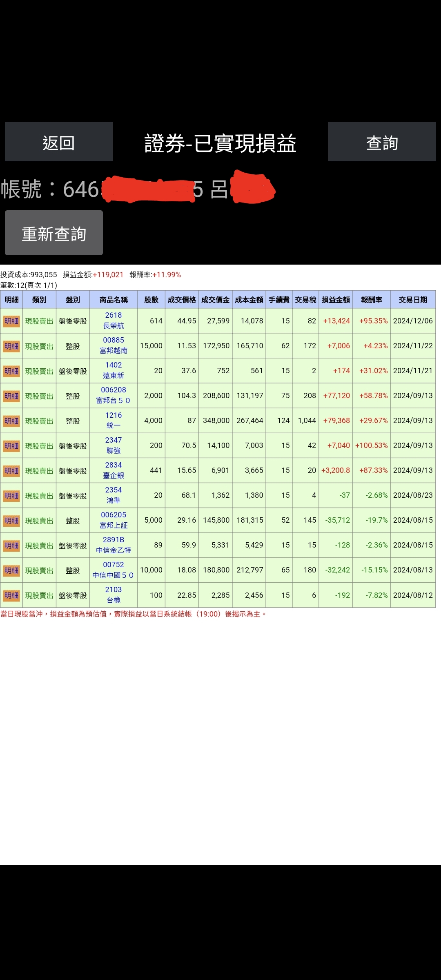Screen dimensions: 441x980
Task: Click the 股數 column header
Action: (151, 300)
